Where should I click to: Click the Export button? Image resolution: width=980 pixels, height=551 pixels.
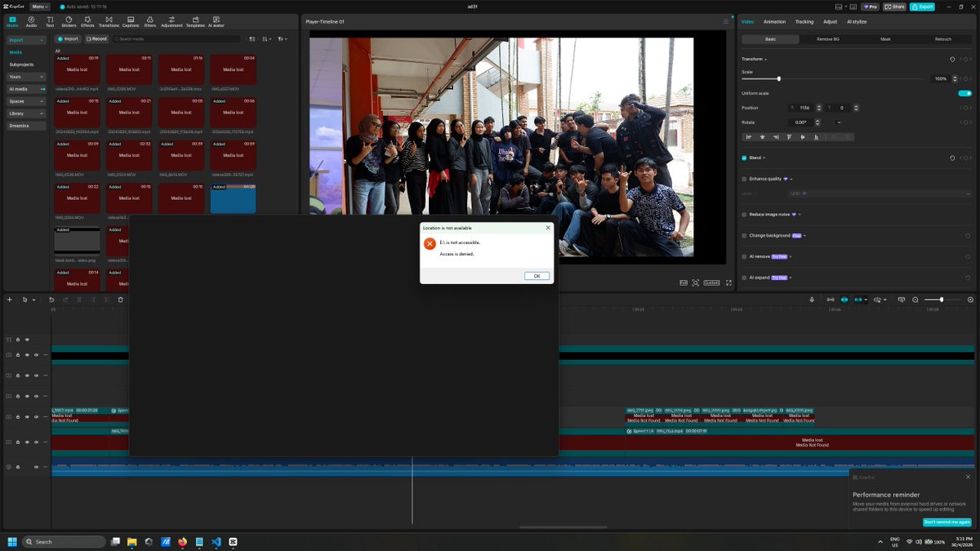click(921, 7)
